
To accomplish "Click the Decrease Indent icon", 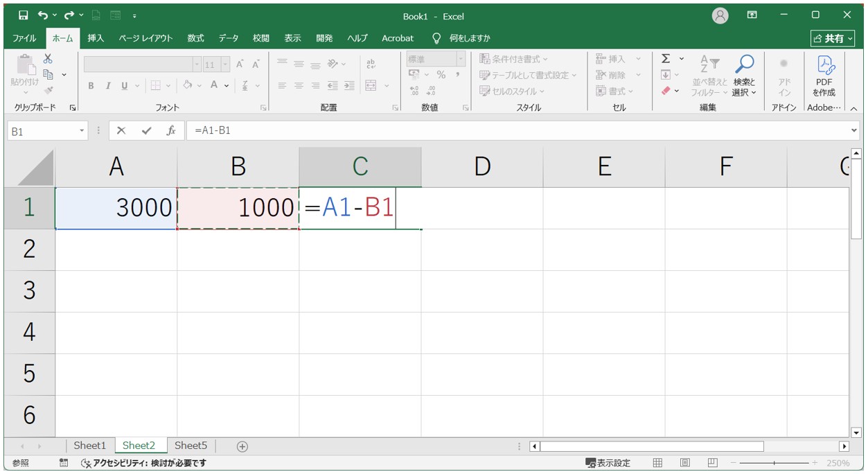I will click(x=333, y=86).
